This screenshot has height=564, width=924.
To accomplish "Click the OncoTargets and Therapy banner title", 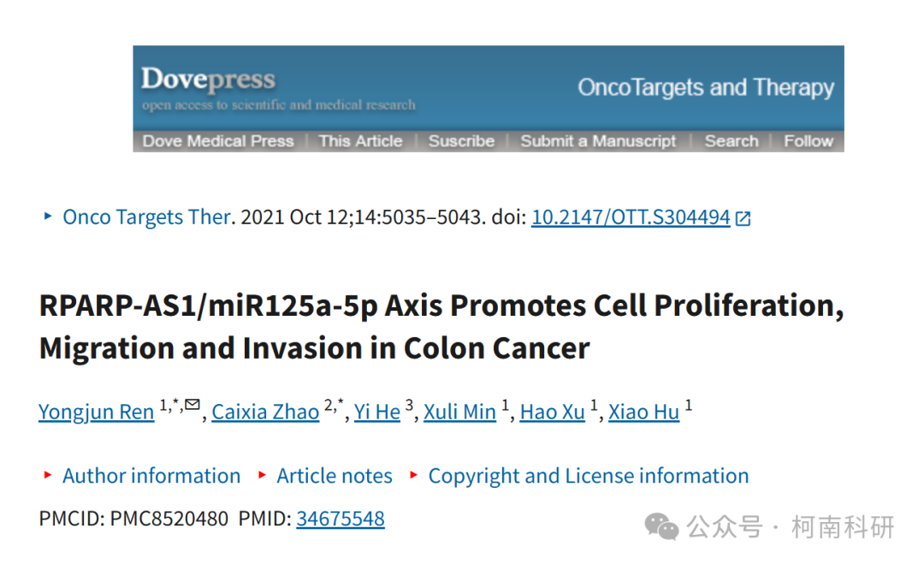I will point(705,88).
